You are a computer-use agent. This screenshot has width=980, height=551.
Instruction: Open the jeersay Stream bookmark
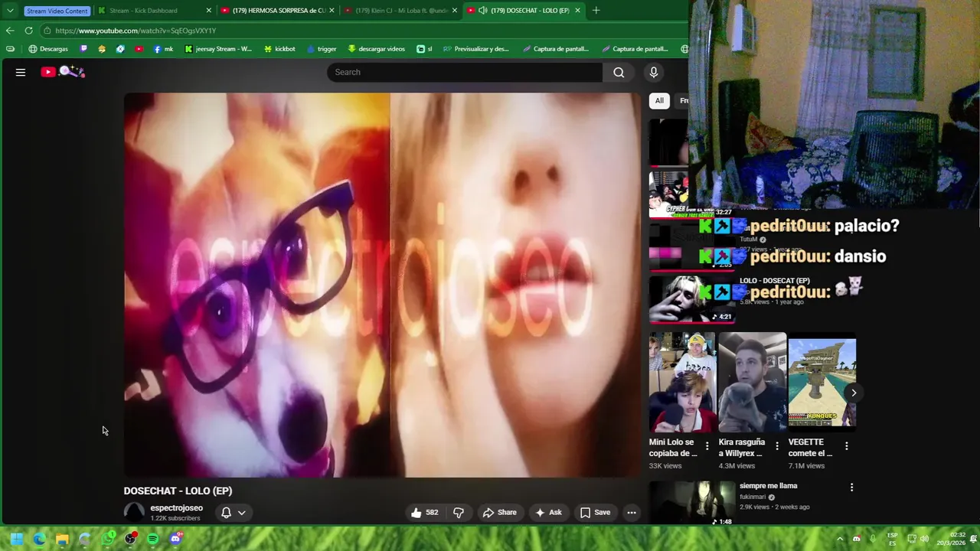point(218,49)
